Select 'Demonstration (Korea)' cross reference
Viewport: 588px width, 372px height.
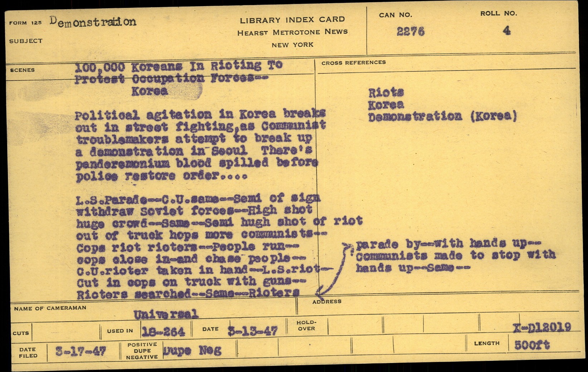pos(442,117)
